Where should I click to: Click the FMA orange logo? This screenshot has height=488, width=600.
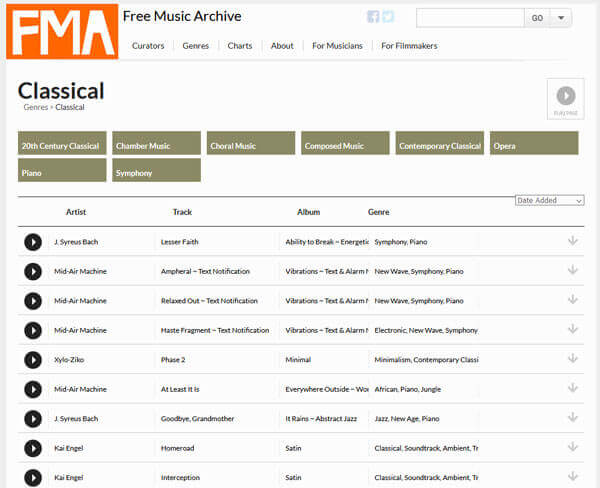click(x=62, y=31)
